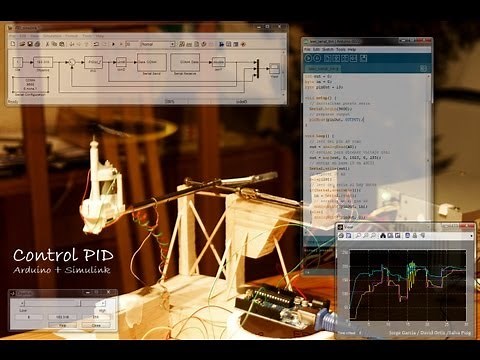This screenshot has height=360, width=480.
Task: Select the PID block in Simulink model
Action: tap(93, 62)
